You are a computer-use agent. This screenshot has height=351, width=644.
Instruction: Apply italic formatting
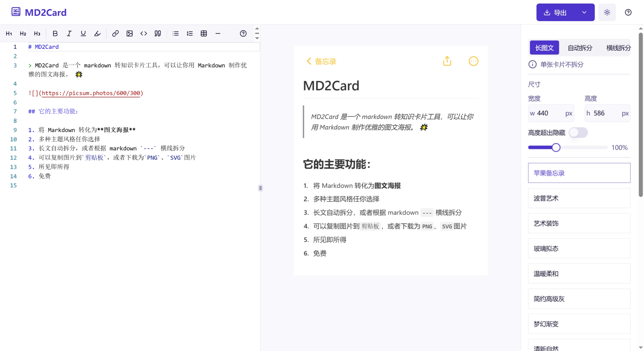click(x=69, y=33)
